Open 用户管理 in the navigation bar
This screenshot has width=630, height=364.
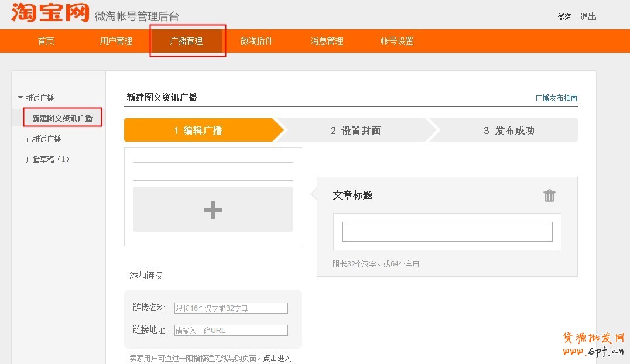(x=116, y=41)
